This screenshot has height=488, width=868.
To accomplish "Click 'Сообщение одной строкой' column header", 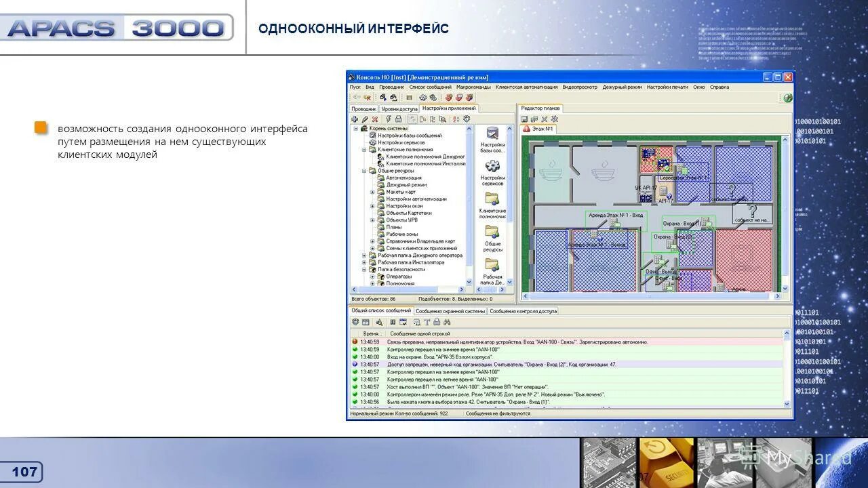I will pos(420,334).
